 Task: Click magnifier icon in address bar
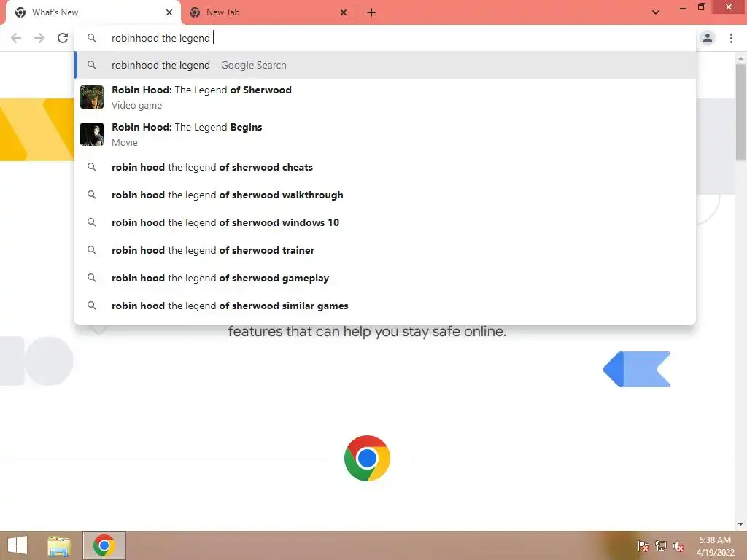point(92,38)
